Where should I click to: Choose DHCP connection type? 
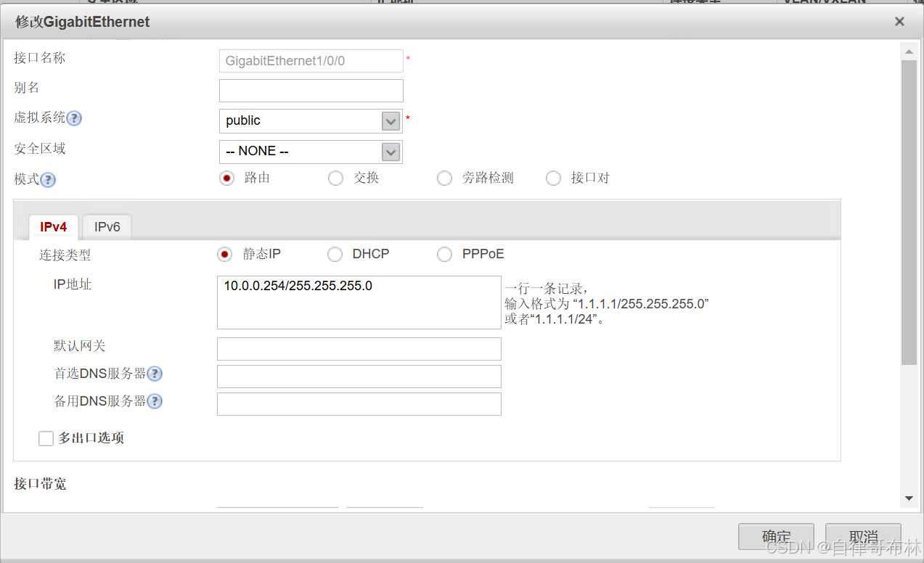click(x=335, y=255)
